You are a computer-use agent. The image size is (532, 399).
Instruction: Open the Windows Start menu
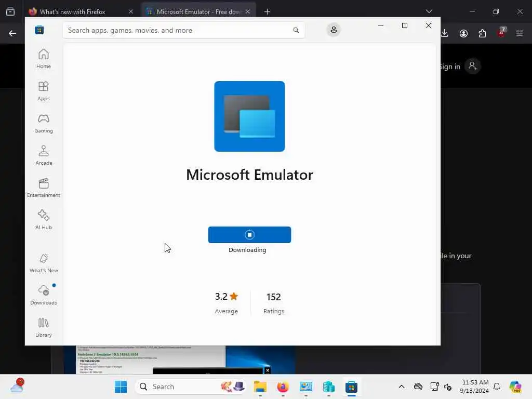pos(121,387)
